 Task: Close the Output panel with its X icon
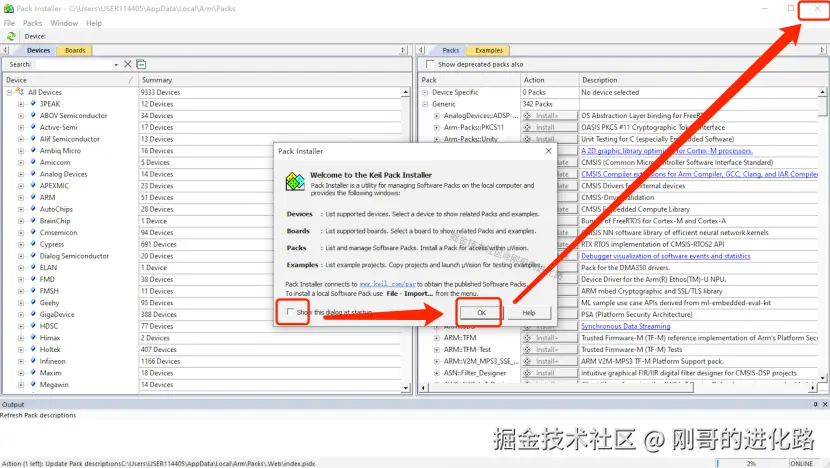pos(825,404)
